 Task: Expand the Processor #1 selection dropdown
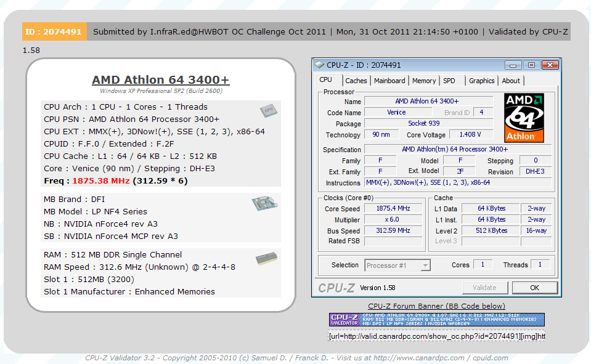(425, 265)
